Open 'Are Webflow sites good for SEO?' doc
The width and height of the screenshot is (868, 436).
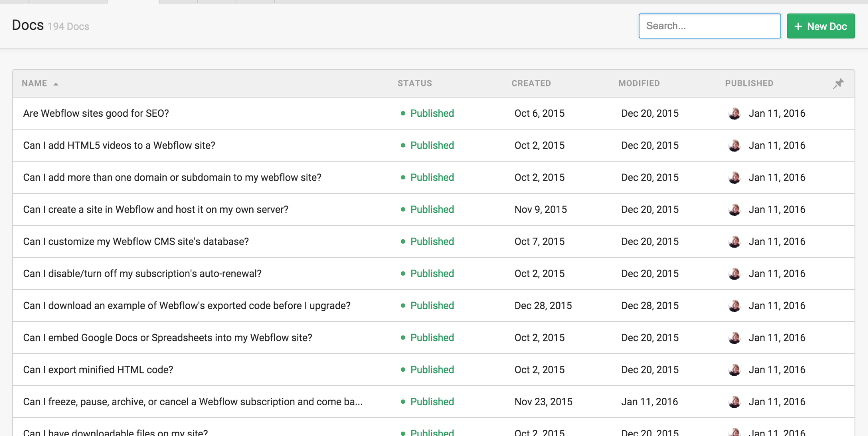click(96, 113)
